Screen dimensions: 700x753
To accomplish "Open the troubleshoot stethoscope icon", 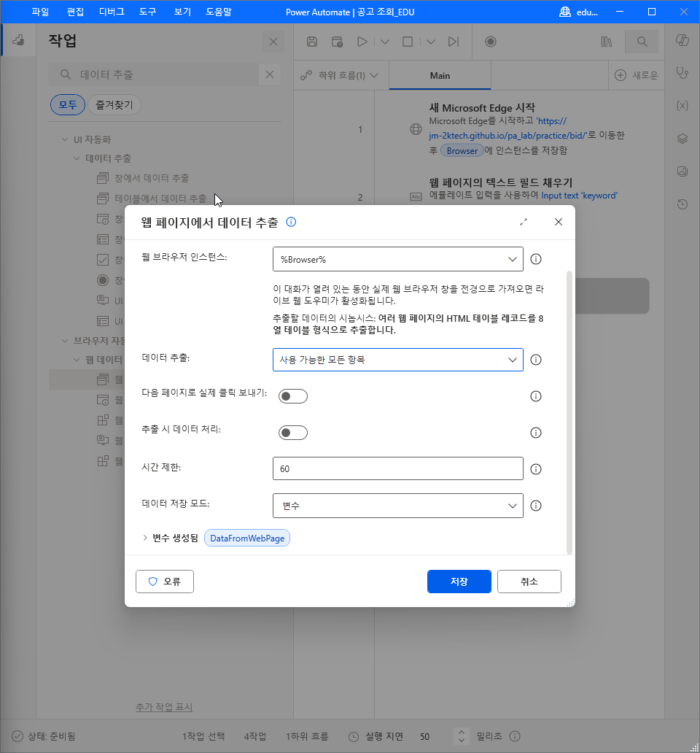I will point(682,73).
